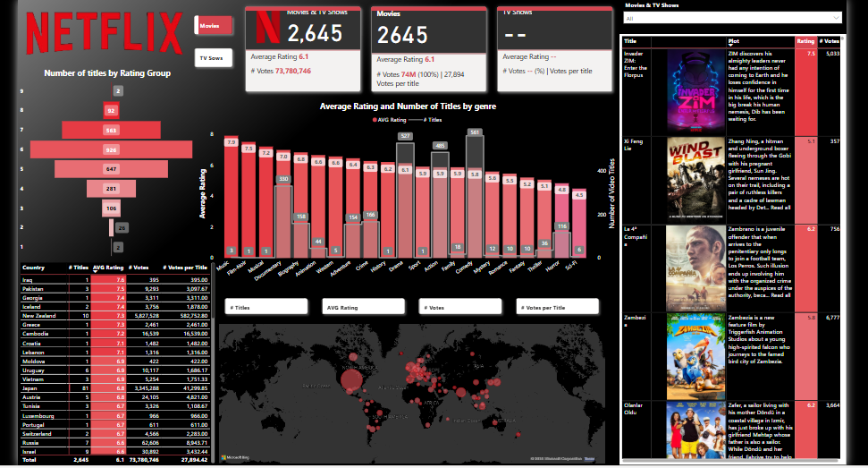
Task: Sort the movie table by Rating header
Action: pos(805,41)
